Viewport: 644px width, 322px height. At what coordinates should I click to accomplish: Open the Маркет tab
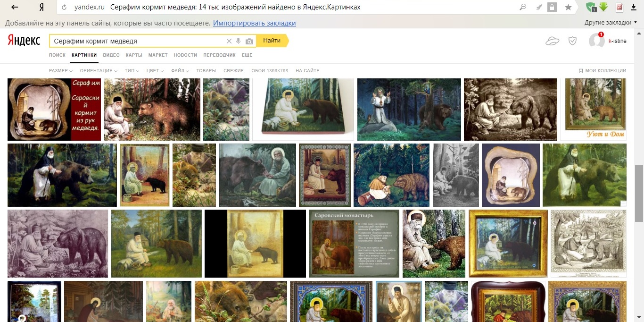pos(158,55)
